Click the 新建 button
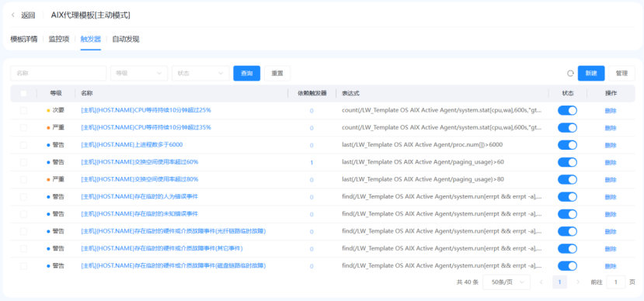644x301 pixels. click(591, 74)
